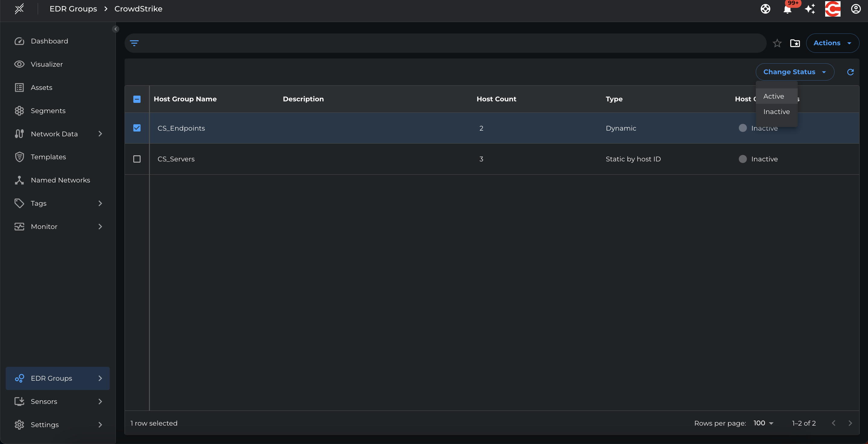The image size is (868, 444).
Task: Uncheck the CS_Endpoints row checkbox
Action: point(137,128)
